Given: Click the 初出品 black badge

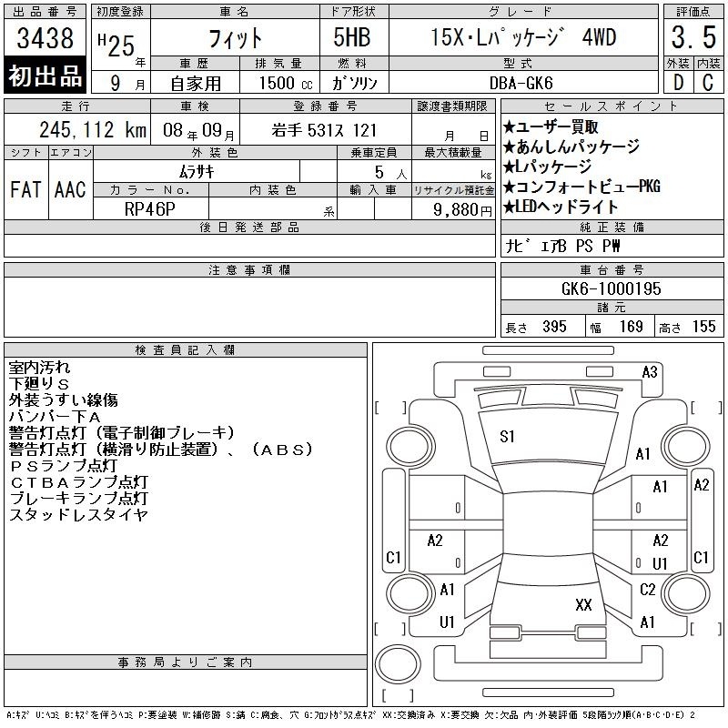Looking at the screenshot, I should (45, 76).
